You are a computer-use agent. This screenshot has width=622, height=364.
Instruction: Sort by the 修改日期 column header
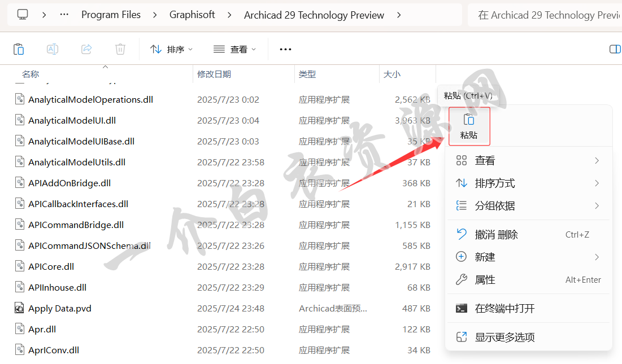pos(214,74)
